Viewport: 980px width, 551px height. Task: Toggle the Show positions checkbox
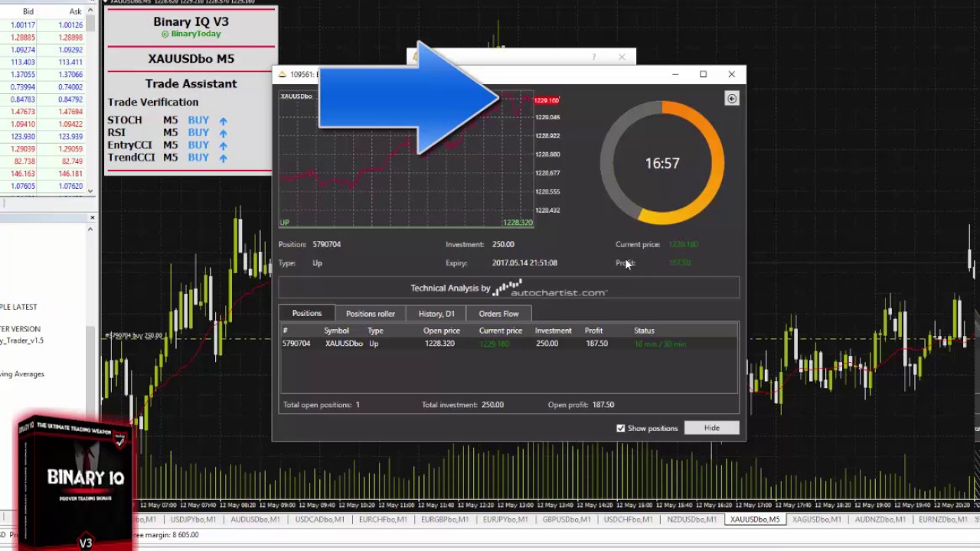621,428
